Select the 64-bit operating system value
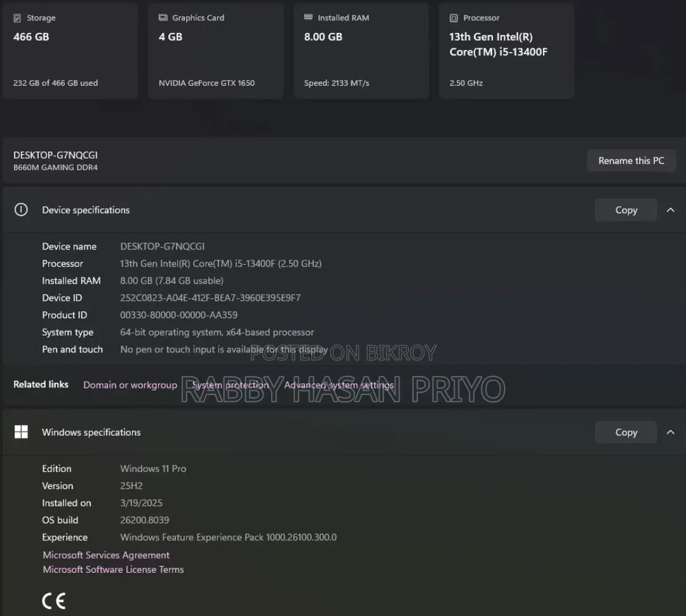The image size is (686, 616). pyautogui.click(x=217, y=332)
